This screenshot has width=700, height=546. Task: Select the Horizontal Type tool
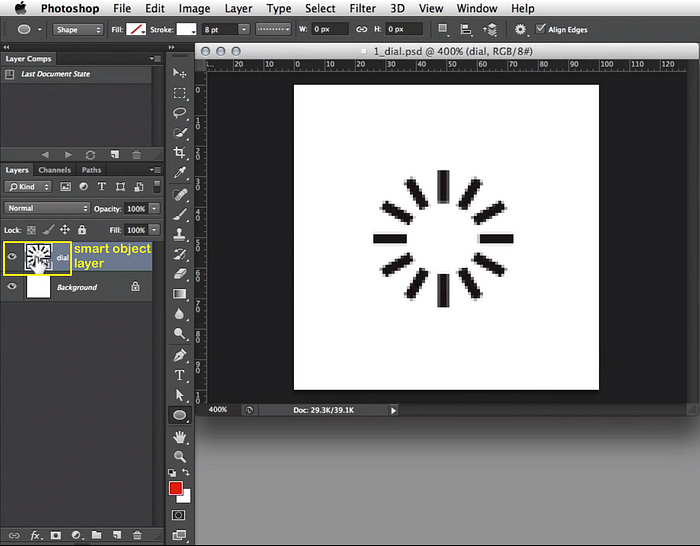pos(179,375)
